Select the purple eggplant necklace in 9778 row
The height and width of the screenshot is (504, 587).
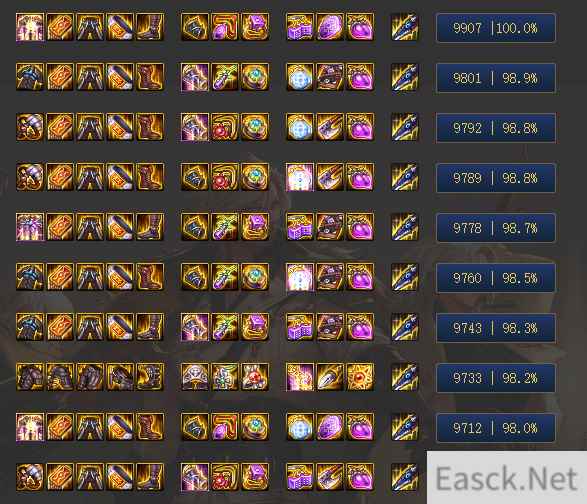pos(225,227)
